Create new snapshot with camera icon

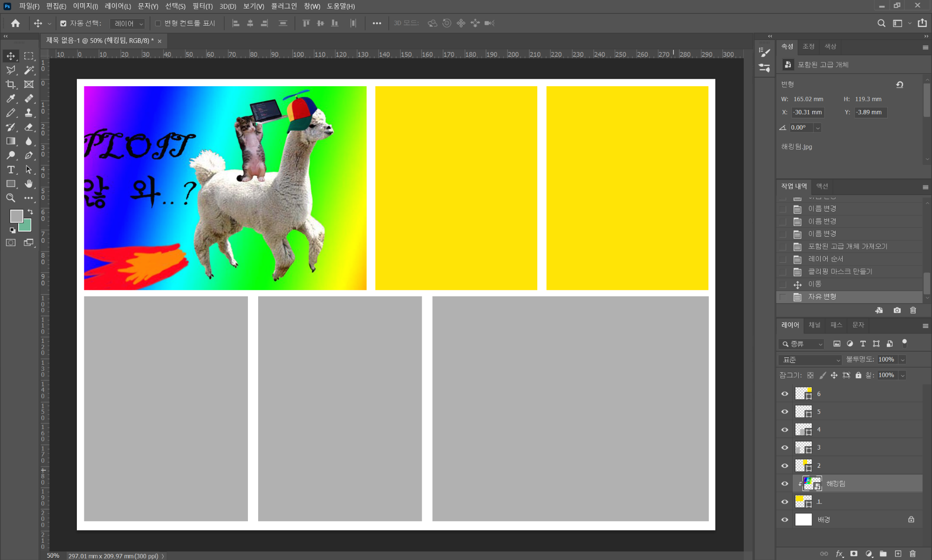pos(897,310)
